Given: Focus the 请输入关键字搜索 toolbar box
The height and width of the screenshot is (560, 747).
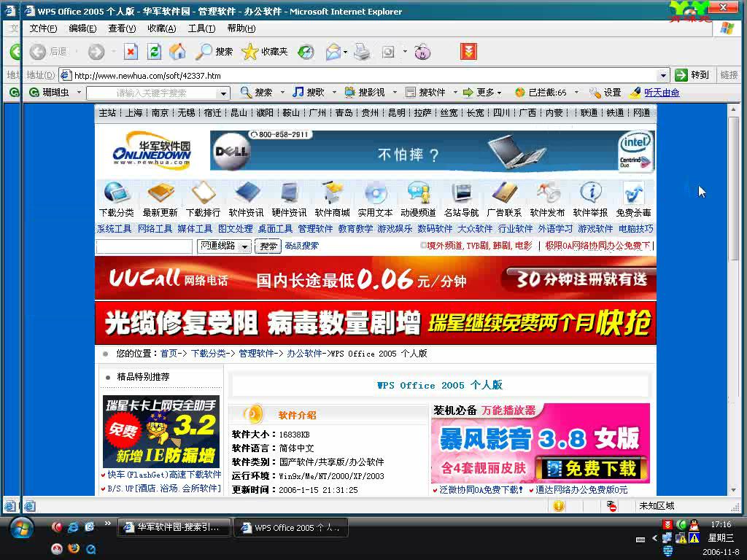Looking at the screenshot, I should click(x=152, y=93).
